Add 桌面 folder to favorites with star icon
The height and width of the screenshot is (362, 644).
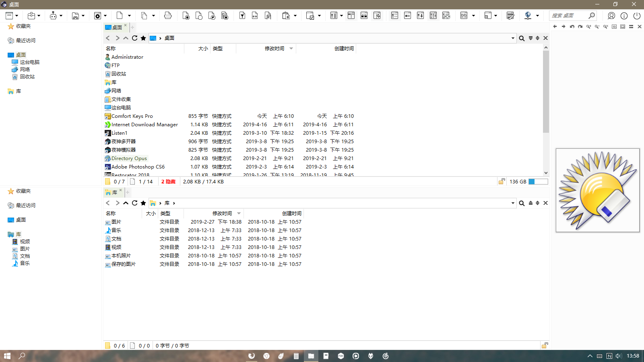(143, 38)
